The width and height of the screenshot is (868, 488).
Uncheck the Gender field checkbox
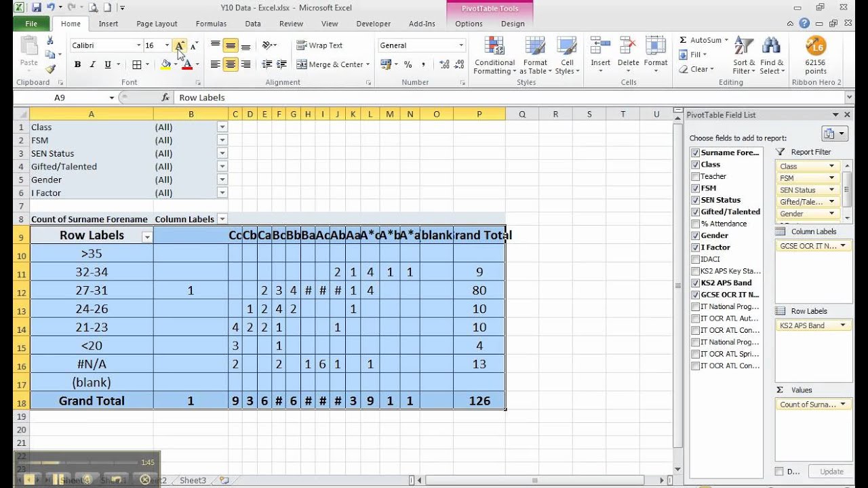click(695, 236)
